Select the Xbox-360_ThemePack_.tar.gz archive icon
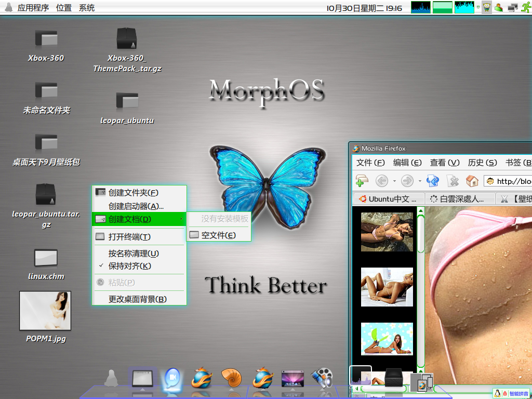The height and width of the screenshot is (399, 532). 127,38
